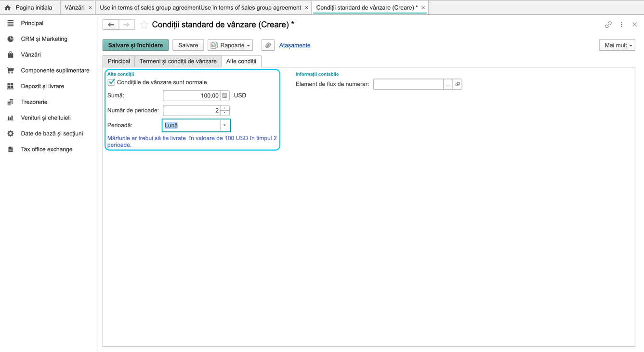Image resolution: width=644 pixels, height=352 pixels.
Task: Open calculator for the Sumă field
Action: (x=224, y=95)
